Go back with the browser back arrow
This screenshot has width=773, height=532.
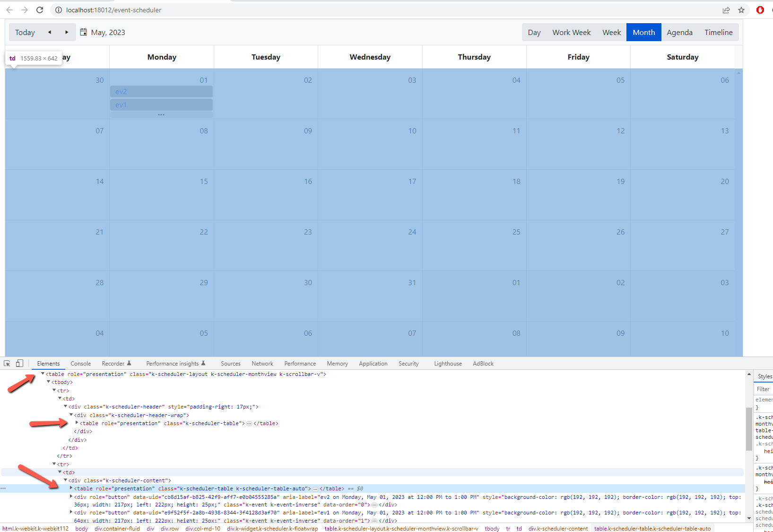coord(9,10)
